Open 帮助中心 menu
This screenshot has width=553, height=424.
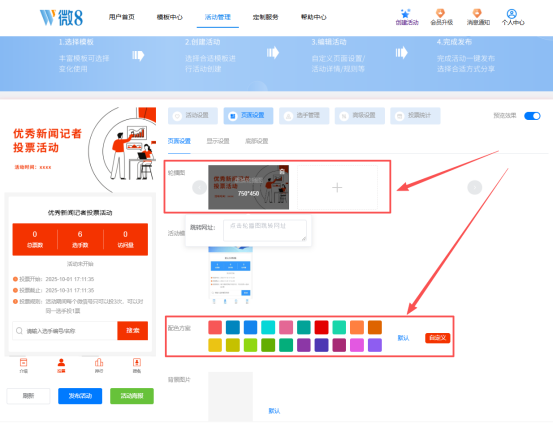[314, 17]
